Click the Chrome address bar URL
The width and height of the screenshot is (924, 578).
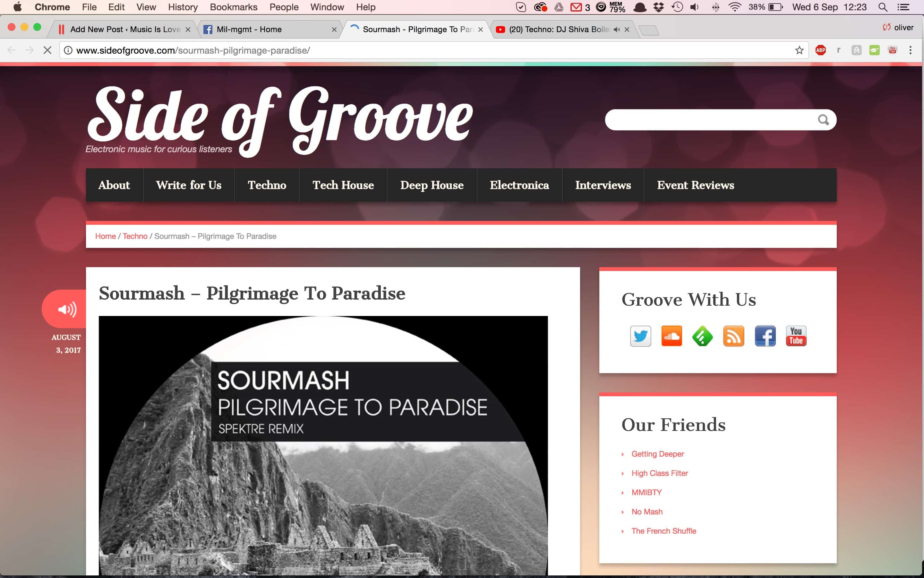[193, 50]
